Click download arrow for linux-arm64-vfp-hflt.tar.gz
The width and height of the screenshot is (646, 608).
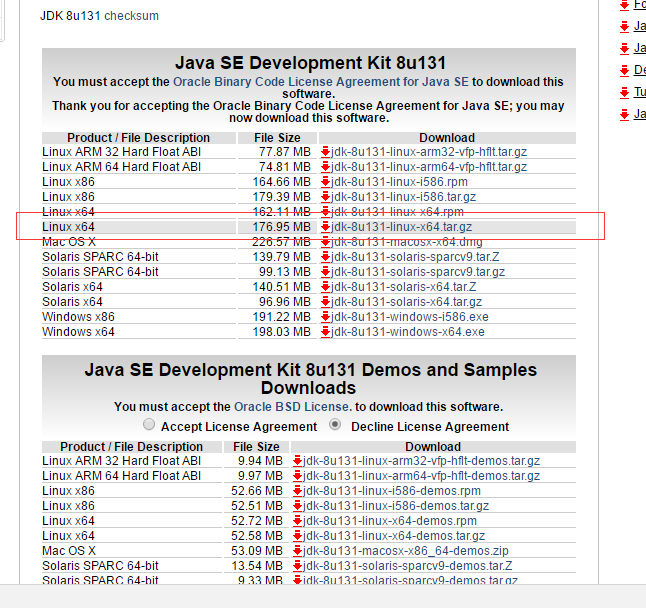pyautogui.click(x=325, y=167)
